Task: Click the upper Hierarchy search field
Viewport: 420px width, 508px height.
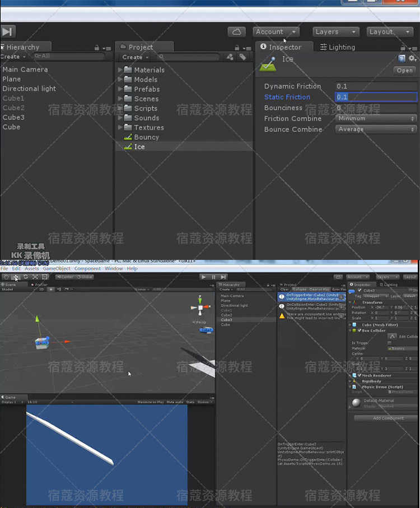Action: click(69, 56)
